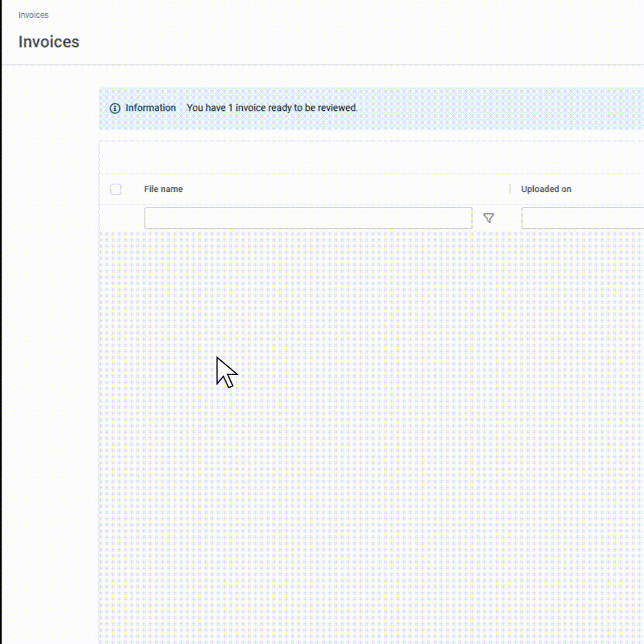Toggle the select-all checkbox in the table header
This screenshot has height=644, width=644.
tap(116, 189)
